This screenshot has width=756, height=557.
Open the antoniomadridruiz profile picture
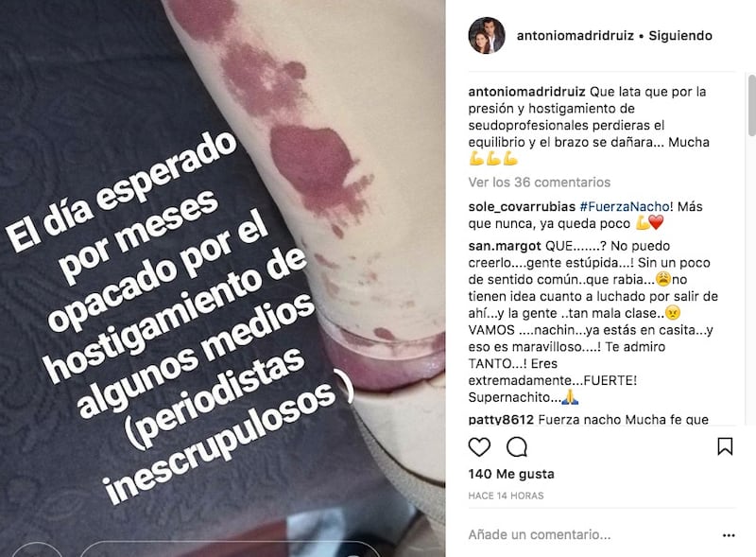point(487,35)
